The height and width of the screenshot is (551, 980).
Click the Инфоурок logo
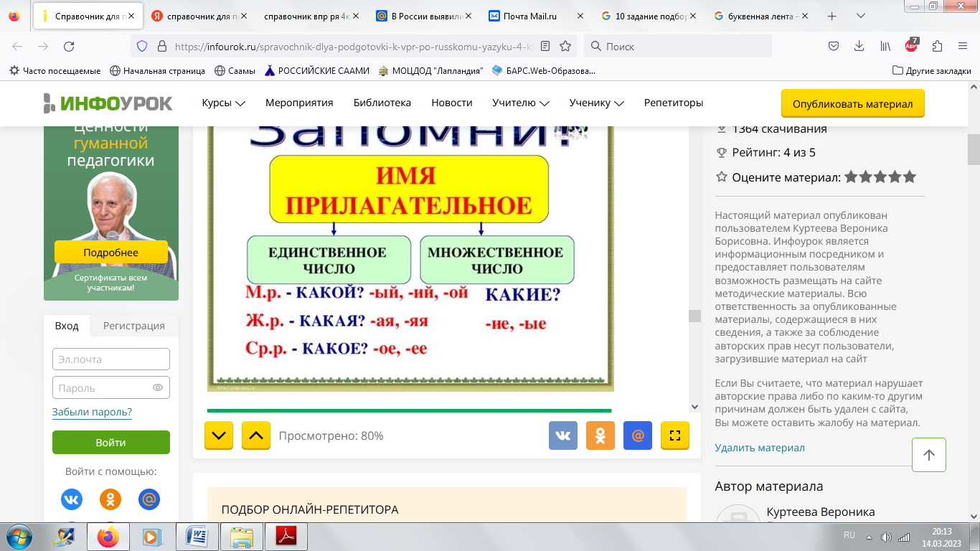(x=108, y=103)
